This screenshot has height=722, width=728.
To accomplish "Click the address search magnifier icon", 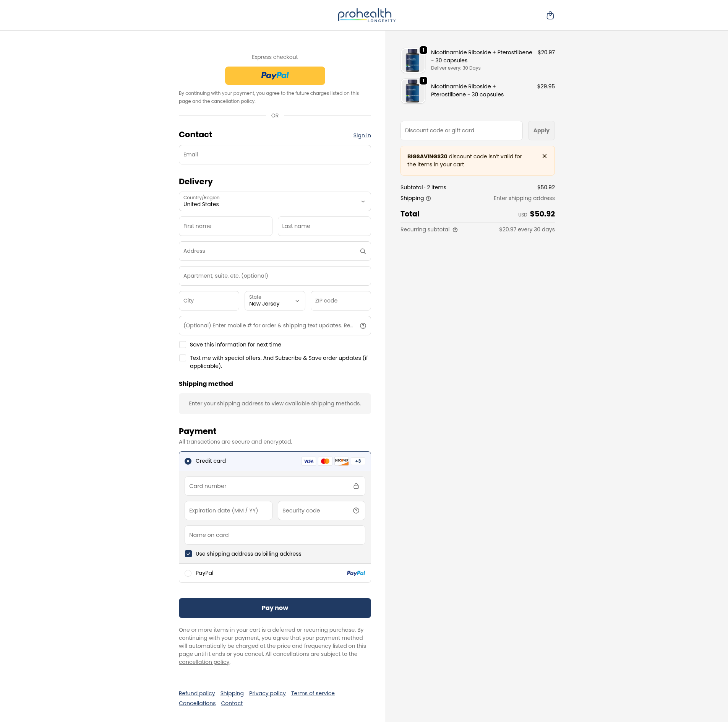I will [363, 251].
